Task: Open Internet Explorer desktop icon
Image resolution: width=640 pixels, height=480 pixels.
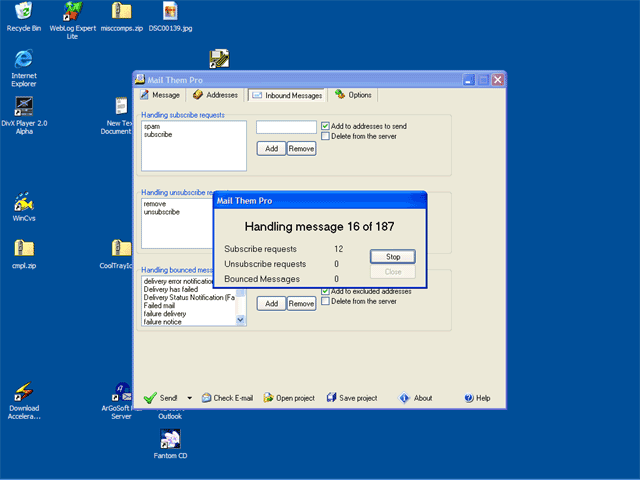Action: click(x=24, y=68)
